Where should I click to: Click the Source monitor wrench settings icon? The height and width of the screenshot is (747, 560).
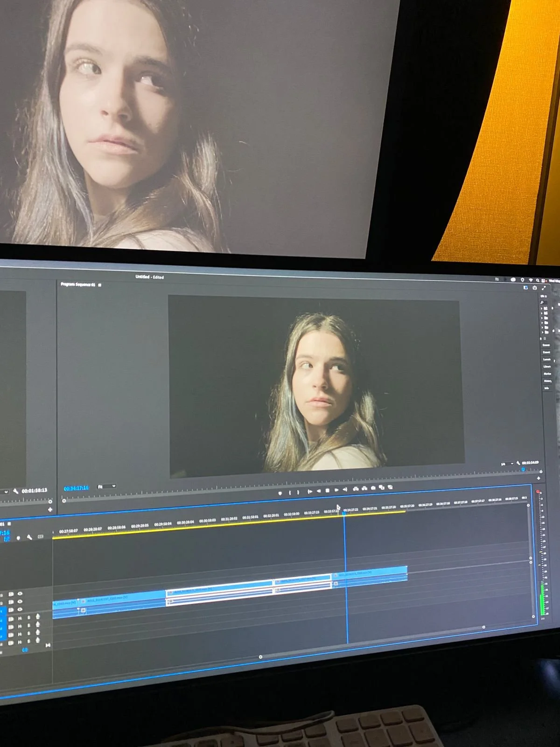tap(15, 491)
